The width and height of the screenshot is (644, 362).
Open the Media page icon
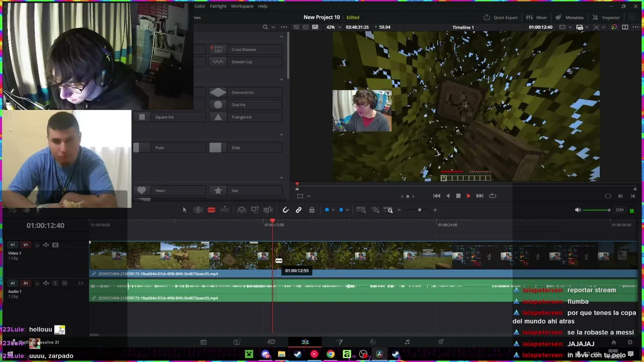[x=203, y=342]
